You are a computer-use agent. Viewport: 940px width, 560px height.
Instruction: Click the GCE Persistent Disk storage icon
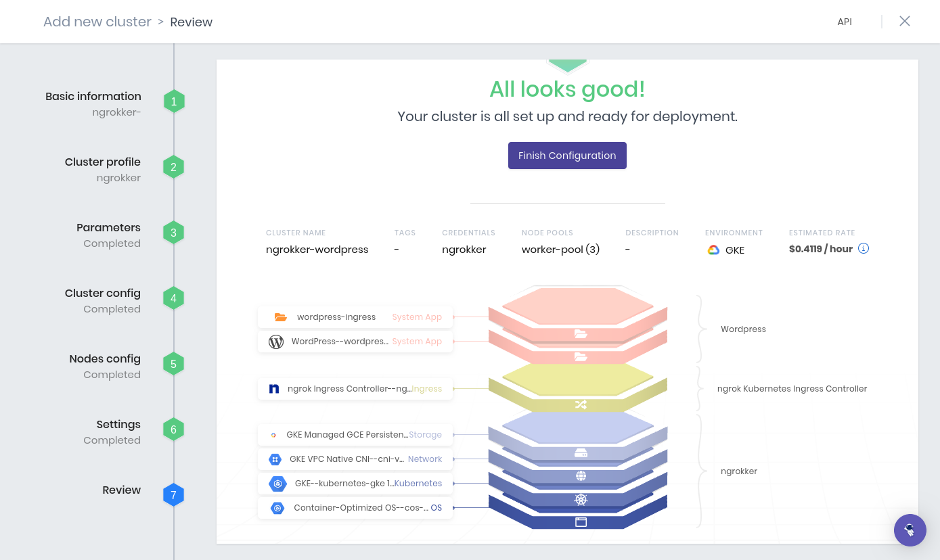tap(273, 435)
